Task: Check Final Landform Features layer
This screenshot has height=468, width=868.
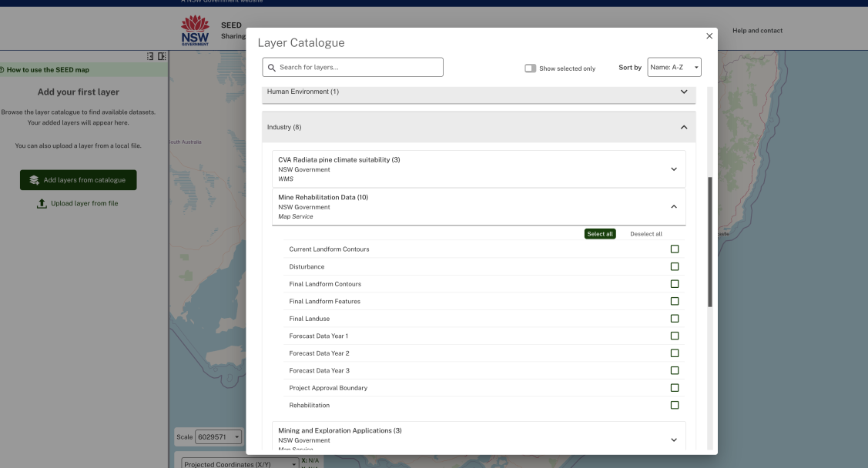Action: [x=674, y=301]
